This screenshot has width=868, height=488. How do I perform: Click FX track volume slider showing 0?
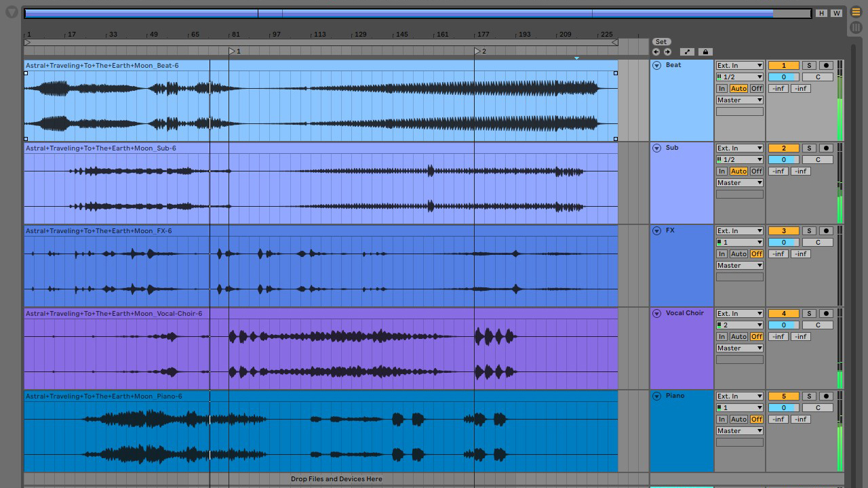pyautogui.click(x=784, y=243)
